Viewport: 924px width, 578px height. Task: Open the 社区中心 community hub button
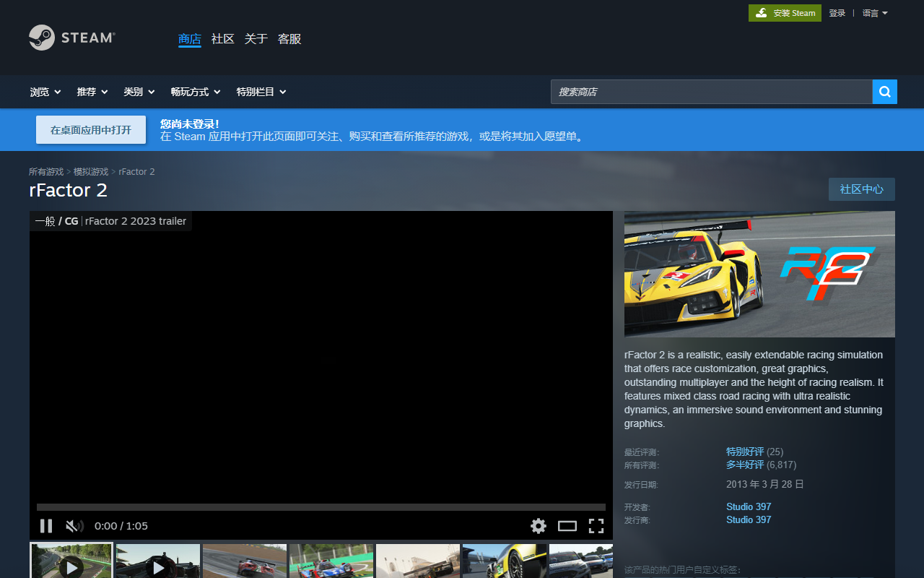tap(862, 189)
